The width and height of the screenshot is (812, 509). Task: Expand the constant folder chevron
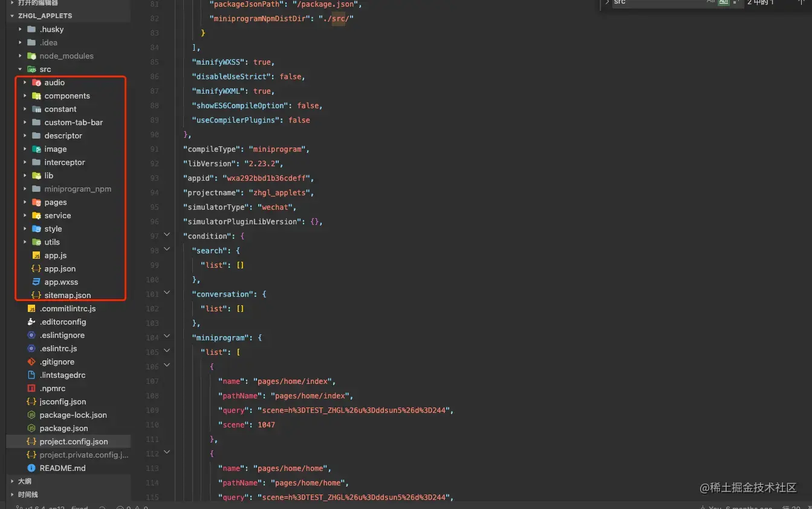tap(25, 109)
